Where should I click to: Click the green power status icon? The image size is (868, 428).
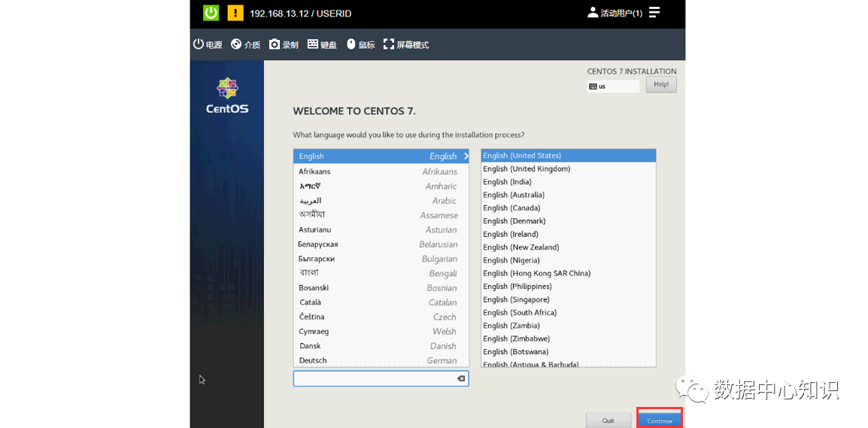pyautogui.click(x=211, y=13)
